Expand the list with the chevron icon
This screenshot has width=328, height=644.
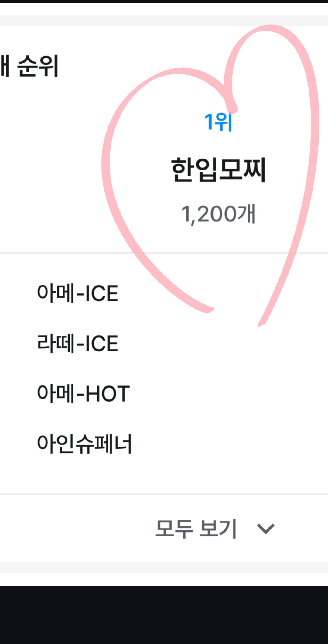coord(266,529)
